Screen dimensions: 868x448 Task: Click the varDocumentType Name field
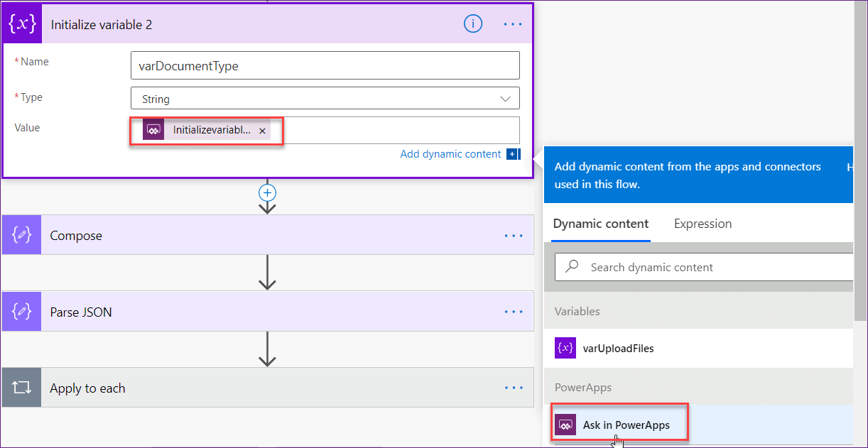tap(325, 65)
